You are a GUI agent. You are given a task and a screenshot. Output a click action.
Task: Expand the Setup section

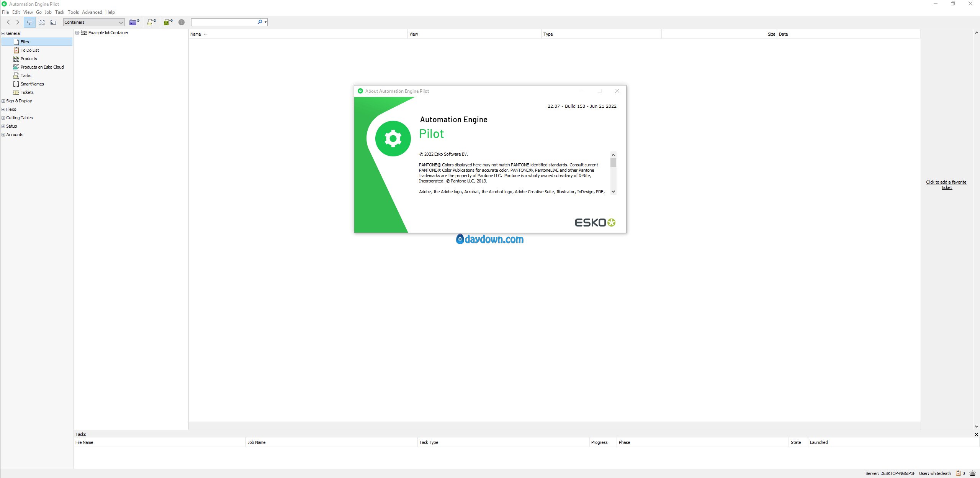tap(3, 126)
